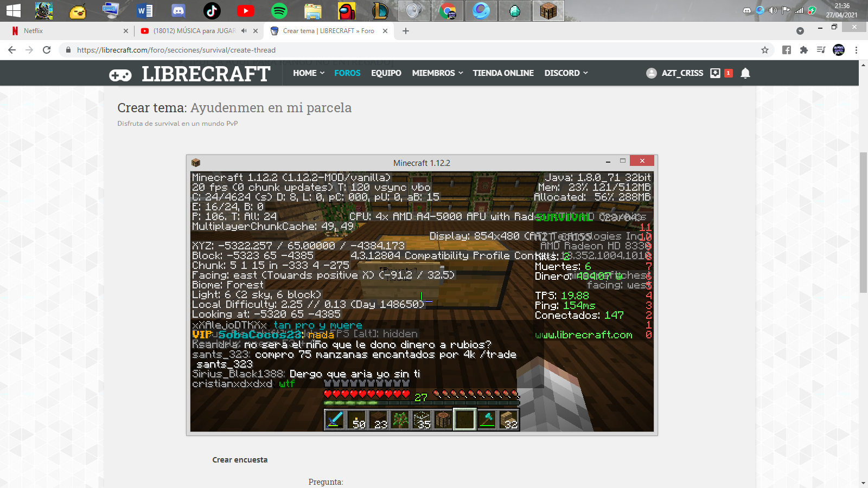Click the scrollbar down arrow
The image size is (868, 488).
[x=863, y=483]
